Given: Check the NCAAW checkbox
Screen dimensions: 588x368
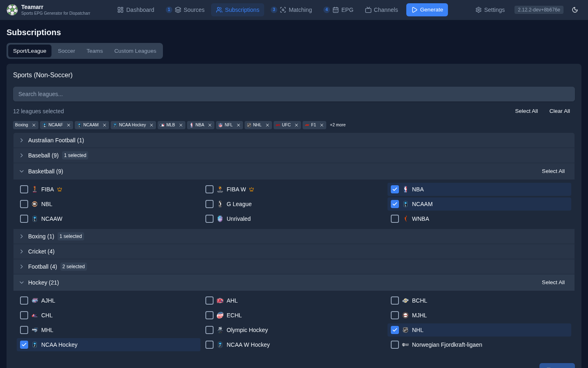Looking at the screenshot, I should 24,219.
